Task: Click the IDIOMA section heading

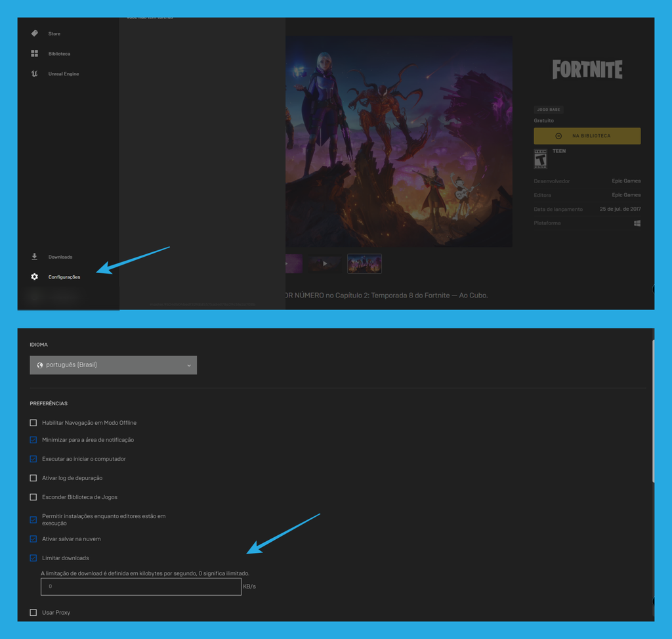Action: pyautogui.click(x=39, y=345)
